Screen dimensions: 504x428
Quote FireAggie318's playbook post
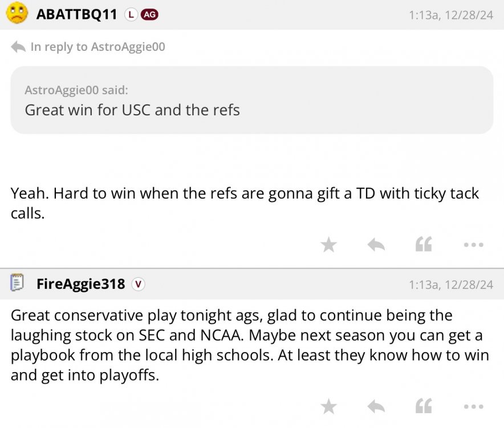click(423, 406)
